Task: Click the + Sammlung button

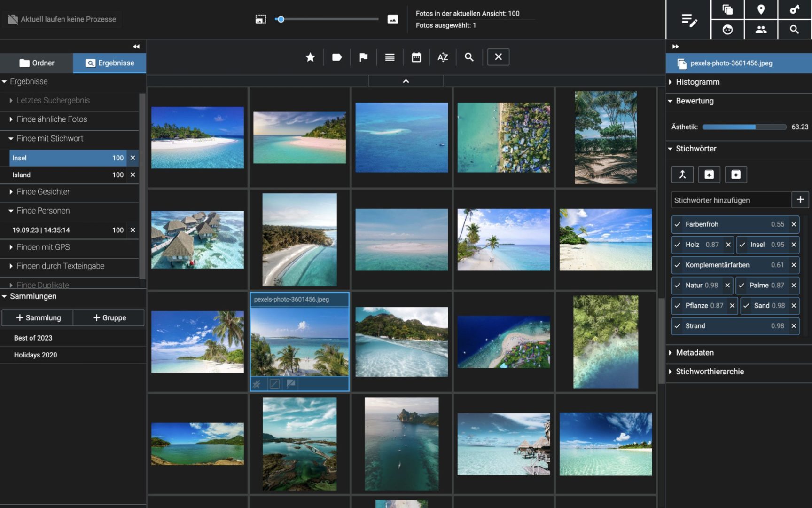Action: click(38, 318)
